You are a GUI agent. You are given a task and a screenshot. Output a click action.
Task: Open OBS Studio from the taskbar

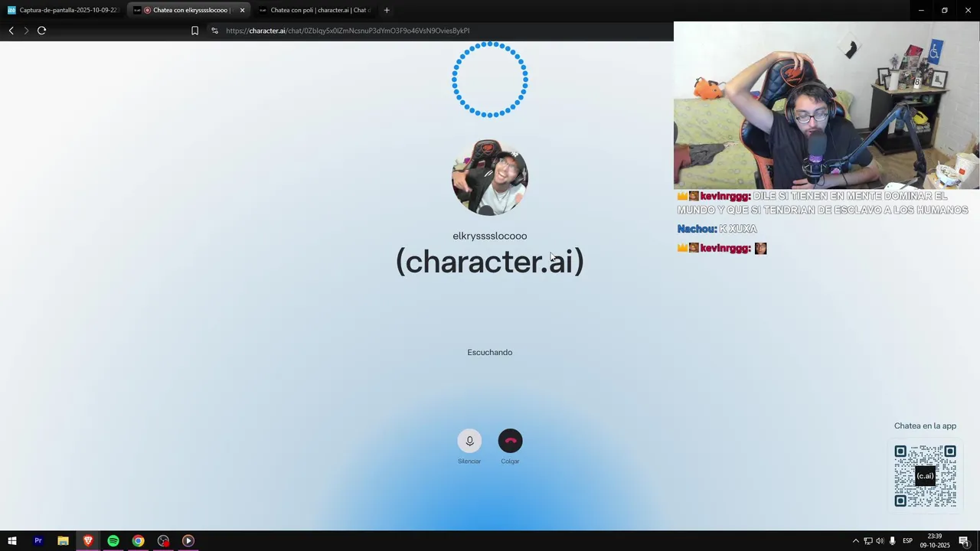point(163,541)
